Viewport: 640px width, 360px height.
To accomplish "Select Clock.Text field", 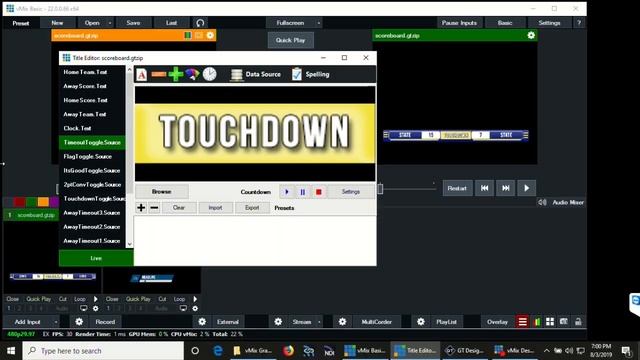I will tap(92, 129).
